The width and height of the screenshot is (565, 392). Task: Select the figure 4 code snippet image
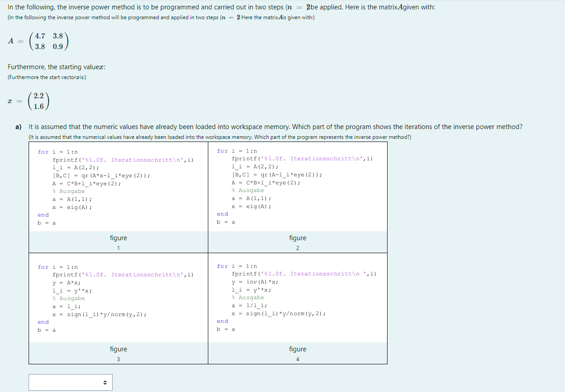298,298
